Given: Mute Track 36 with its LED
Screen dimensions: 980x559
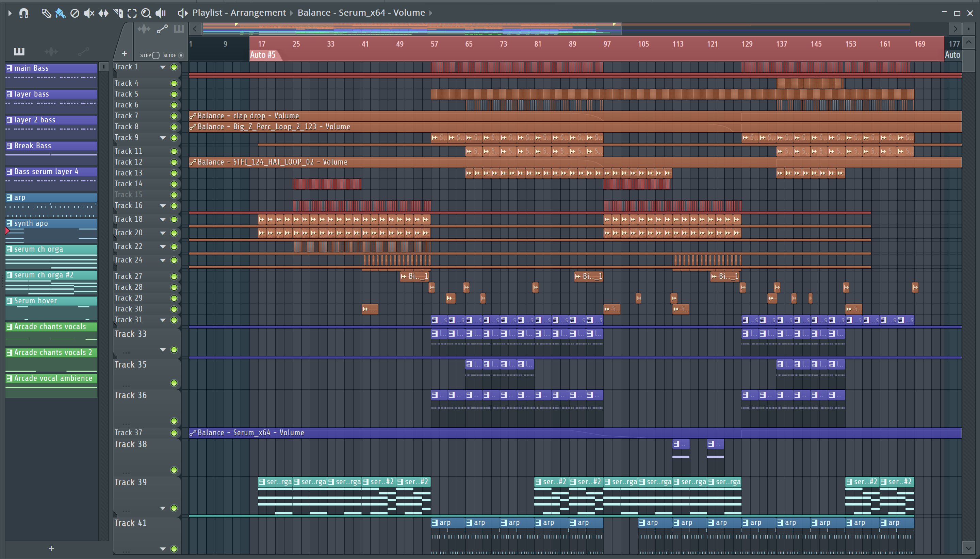Looking at the screenshot, I should pyautogui.click(x=174, y=421).
